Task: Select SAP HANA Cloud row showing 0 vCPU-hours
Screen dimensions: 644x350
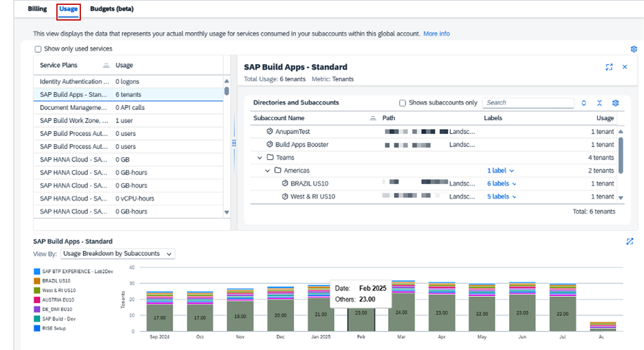Action: 128,199
